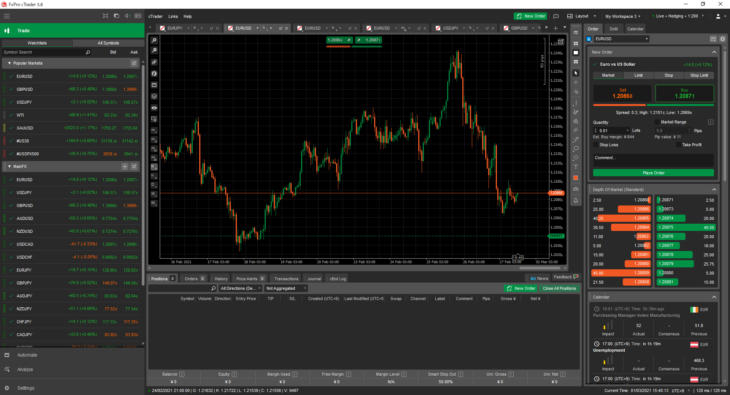Screen dimensions: 730x395
Task: Open Settings gear in left sidebar
Action: click(26, 388)
